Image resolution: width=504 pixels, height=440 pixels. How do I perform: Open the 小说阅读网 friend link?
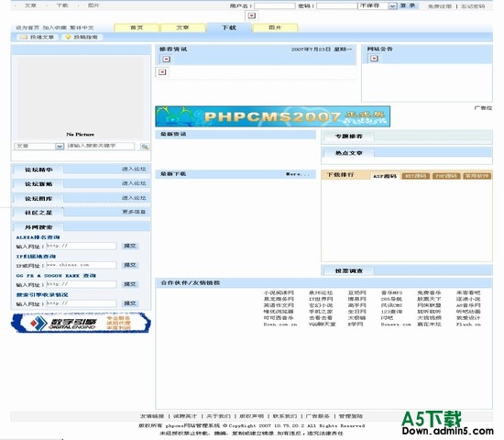click(x=279, y=293)
